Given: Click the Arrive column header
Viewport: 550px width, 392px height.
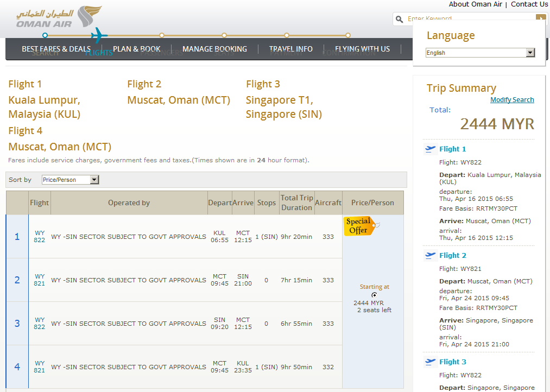Looking at the screenshot, I should click(x=243, y=203).
